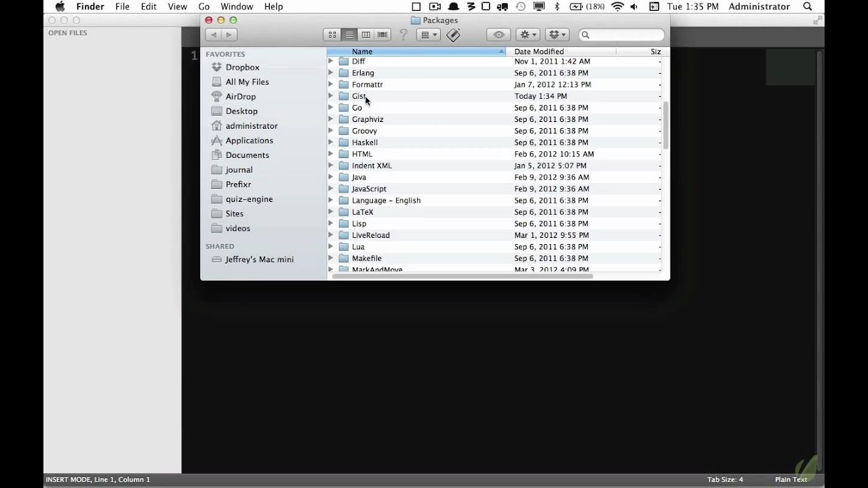Open the Finder menu

click(90, 7)
